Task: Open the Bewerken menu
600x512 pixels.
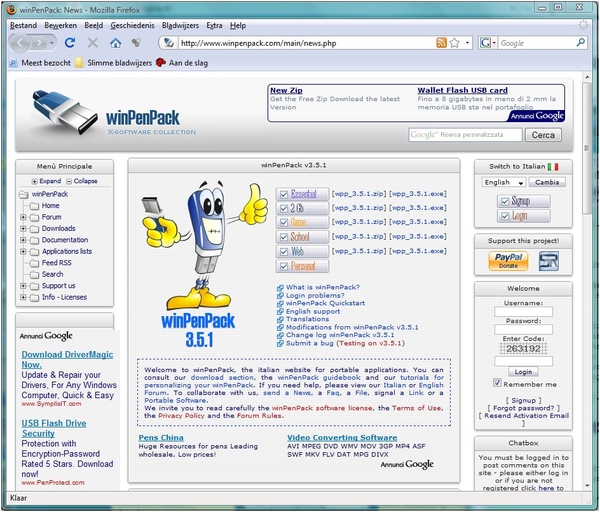Action: pos(60,26)
